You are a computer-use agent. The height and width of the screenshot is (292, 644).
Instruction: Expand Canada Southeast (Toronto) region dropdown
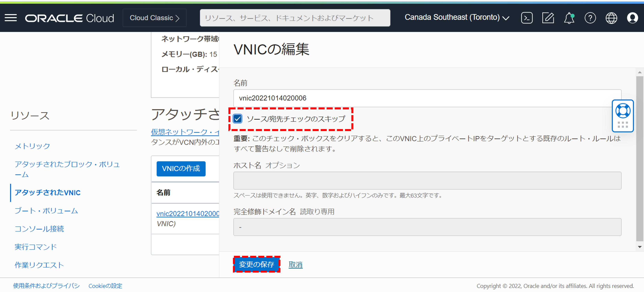pos(457,18)
